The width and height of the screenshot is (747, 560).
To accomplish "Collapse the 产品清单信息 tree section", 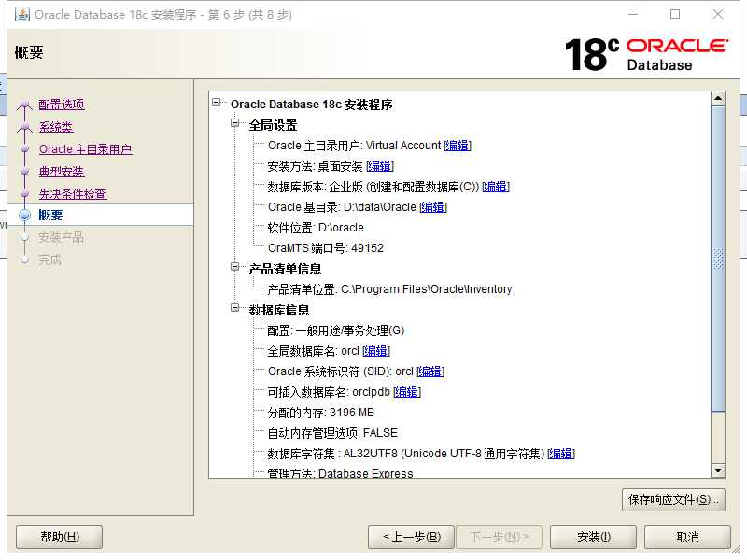I will (x=235, y=267).
